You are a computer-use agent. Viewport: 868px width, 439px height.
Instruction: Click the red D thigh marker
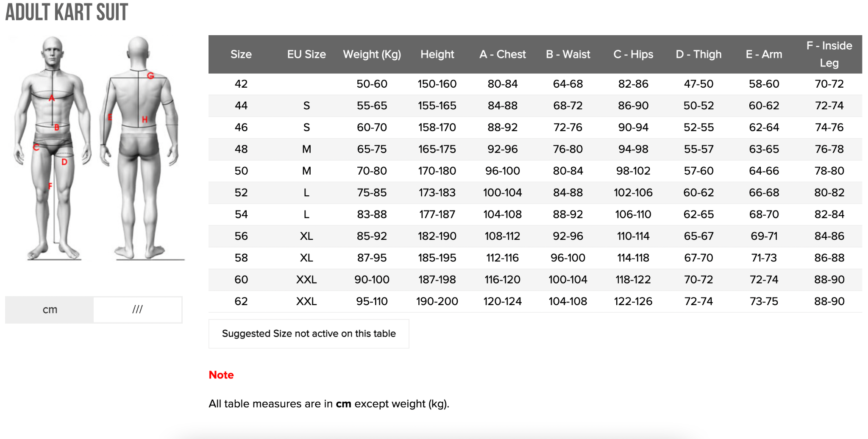tap(64, 162)
